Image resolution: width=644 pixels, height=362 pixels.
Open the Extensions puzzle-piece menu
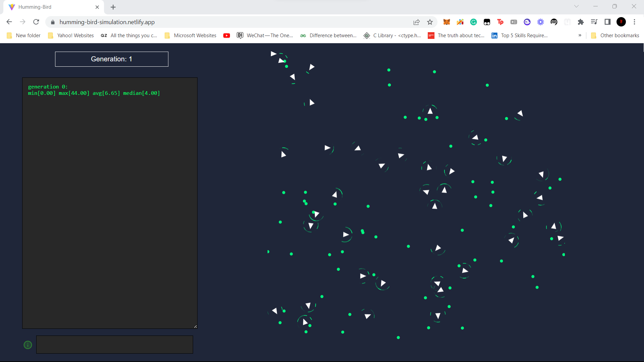coord(581,22)
